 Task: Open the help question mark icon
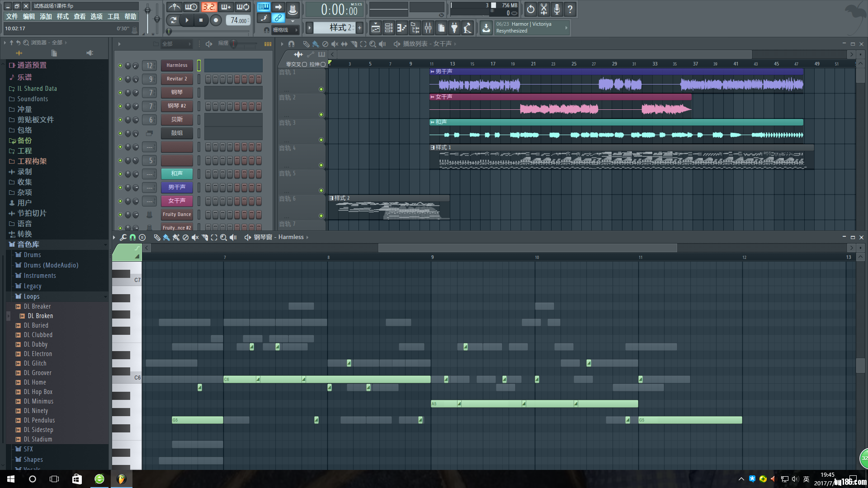[570, 9]
